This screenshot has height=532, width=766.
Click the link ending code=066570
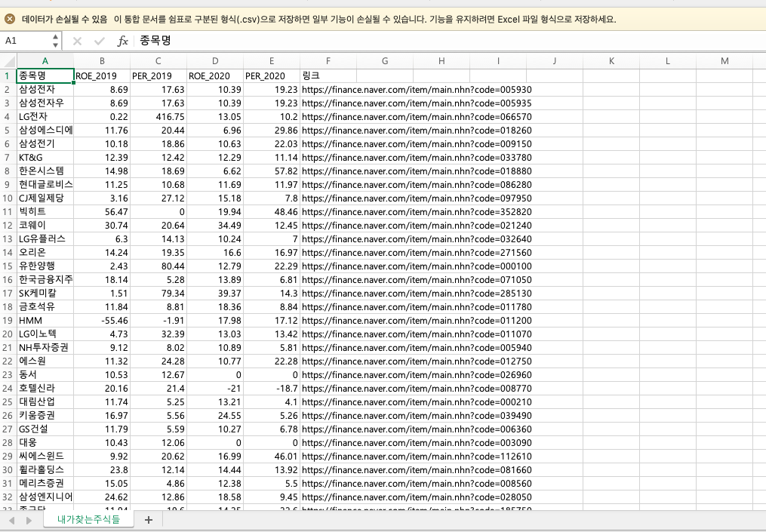click(x=417, y=117)
